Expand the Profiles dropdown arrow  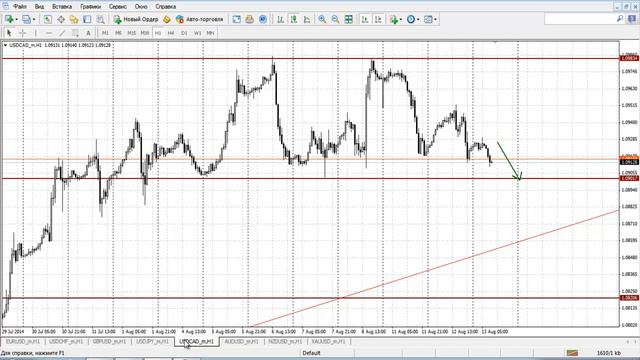tap(34, 19)
